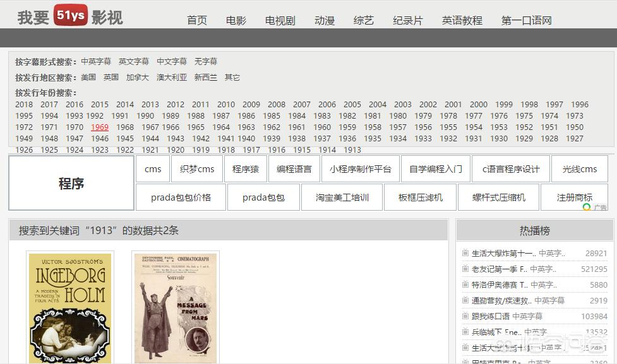Click the 织梦cms ad button
This screenshot has height=364, width=617.
[x=197, y=169]
